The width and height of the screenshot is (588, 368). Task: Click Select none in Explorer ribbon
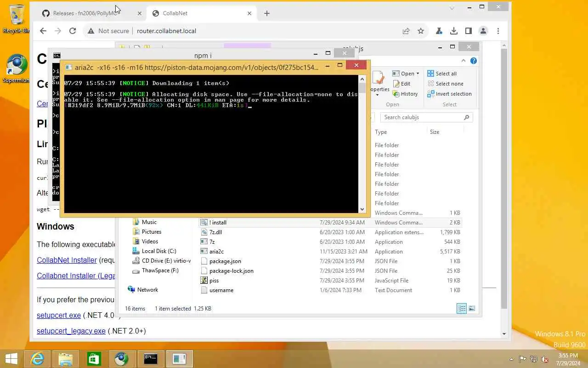pyautogui.click(x=445, y=84)
